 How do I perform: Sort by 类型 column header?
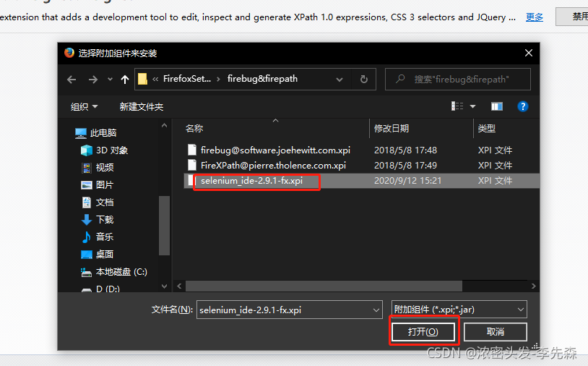(x=487, y=128)
